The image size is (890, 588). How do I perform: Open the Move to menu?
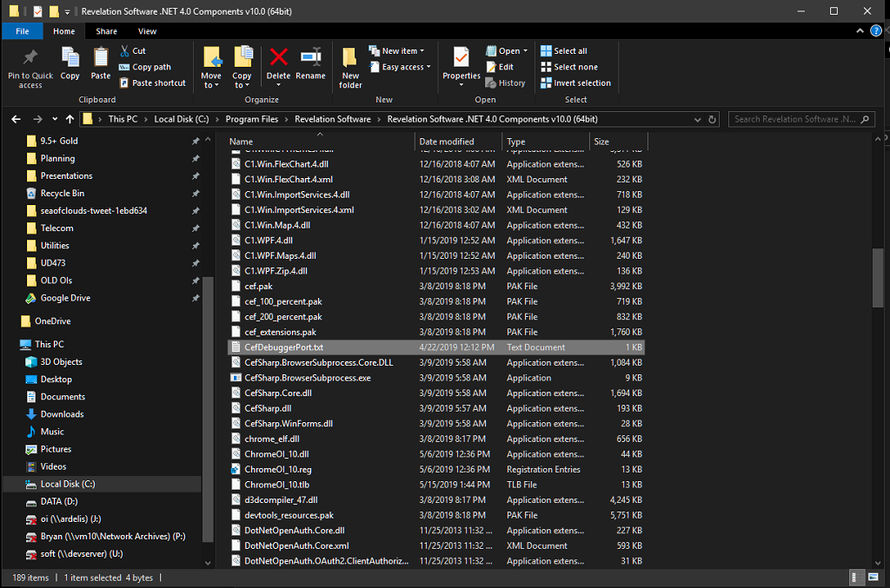(211, 68)
